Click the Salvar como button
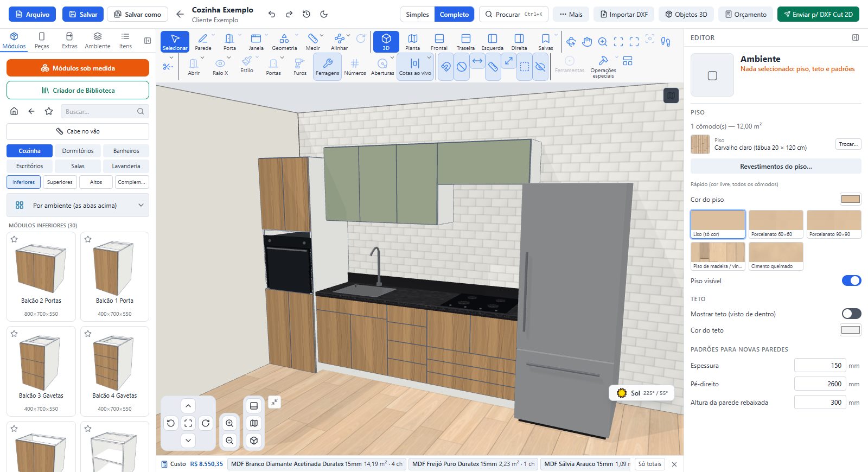Image resolution: width=868 pixels, height=472 pixels. 138,14
